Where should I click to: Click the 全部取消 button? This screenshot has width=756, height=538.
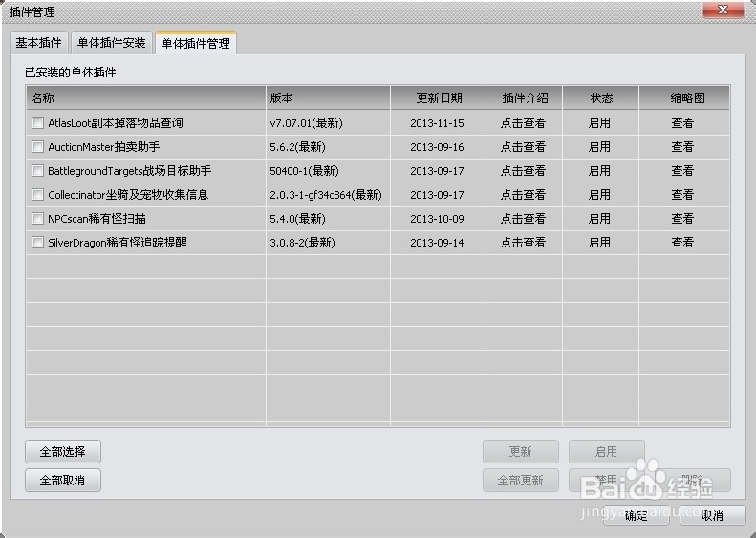pyautogui.click(x=63, y=480)
